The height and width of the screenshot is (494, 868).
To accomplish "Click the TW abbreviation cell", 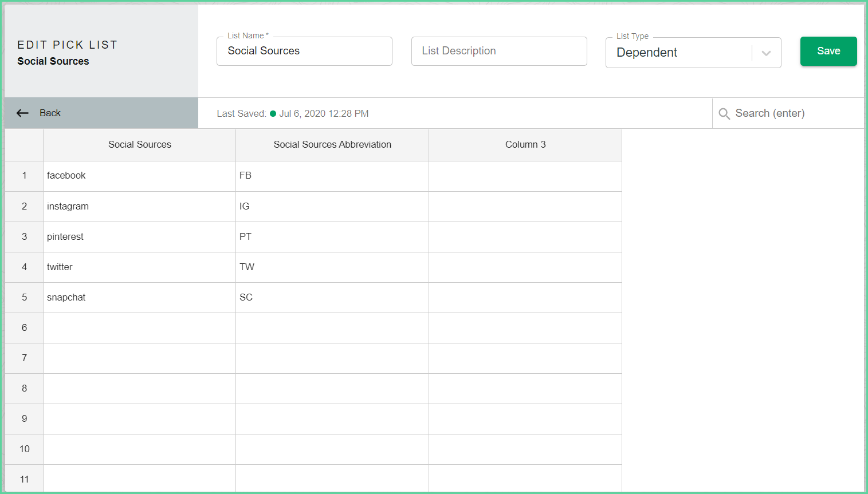I will tap(332, 267).
